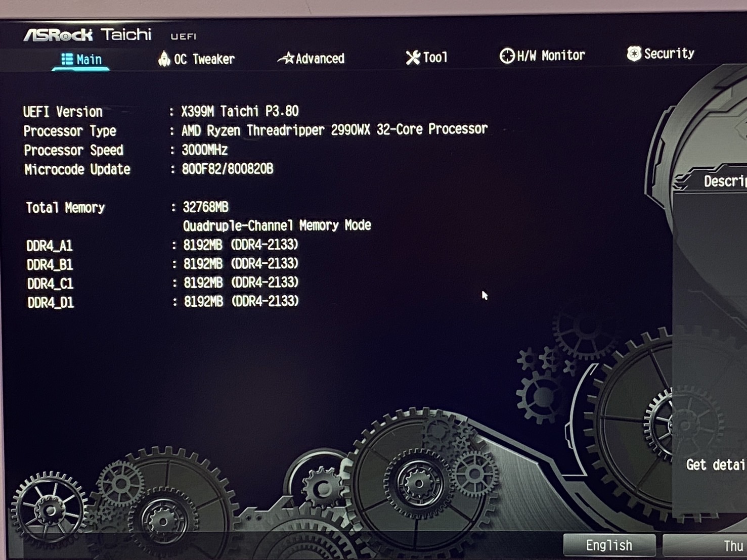Click AMD Ryzen Threadripper 2990WX text

334,130
